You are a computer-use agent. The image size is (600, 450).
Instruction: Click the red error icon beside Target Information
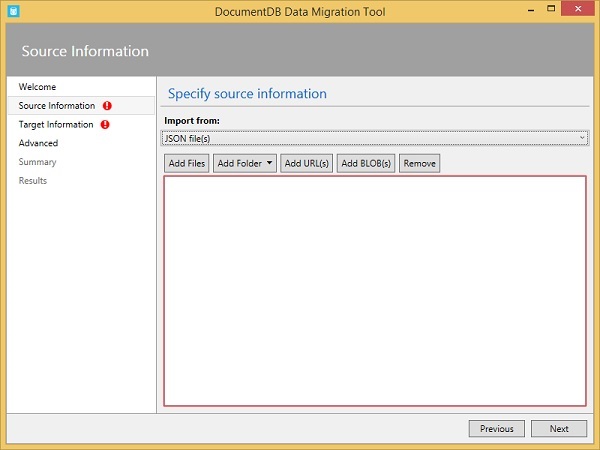point(105,125)
